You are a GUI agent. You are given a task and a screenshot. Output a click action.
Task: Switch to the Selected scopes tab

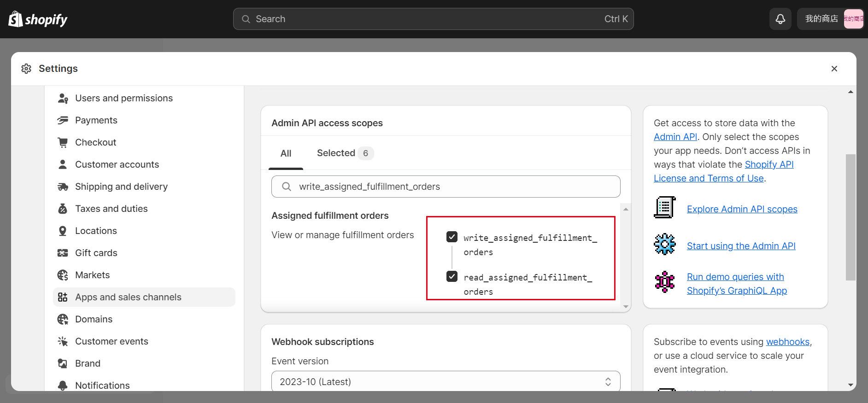pyautogui.click(x=345, y=153)
